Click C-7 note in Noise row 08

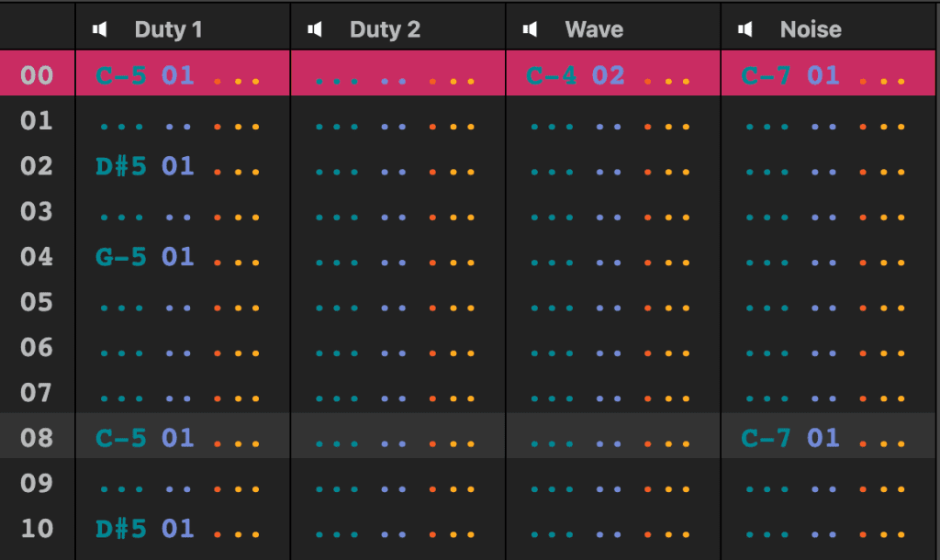click(766, 438)
